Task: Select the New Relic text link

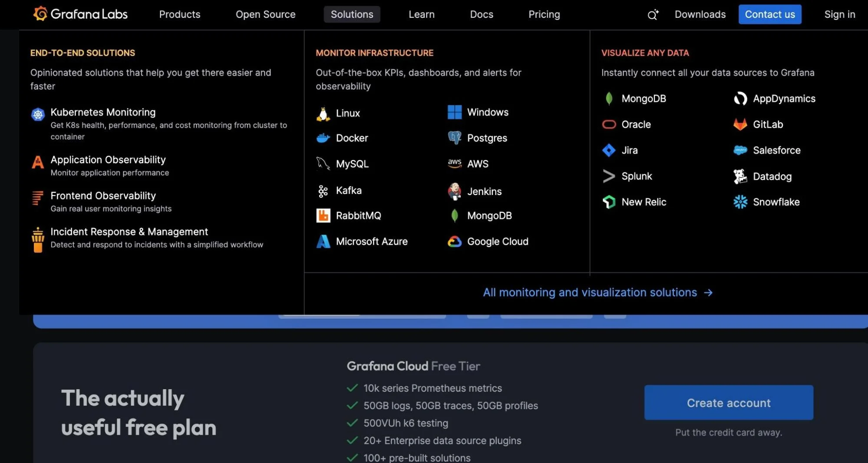Action: tap(644, 202)
